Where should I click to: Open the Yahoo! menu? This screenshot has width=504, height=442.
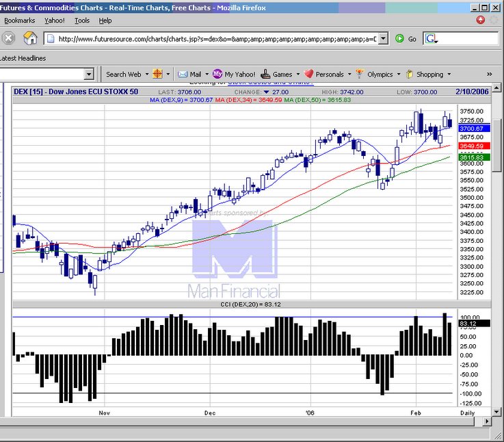click(55, 21)
